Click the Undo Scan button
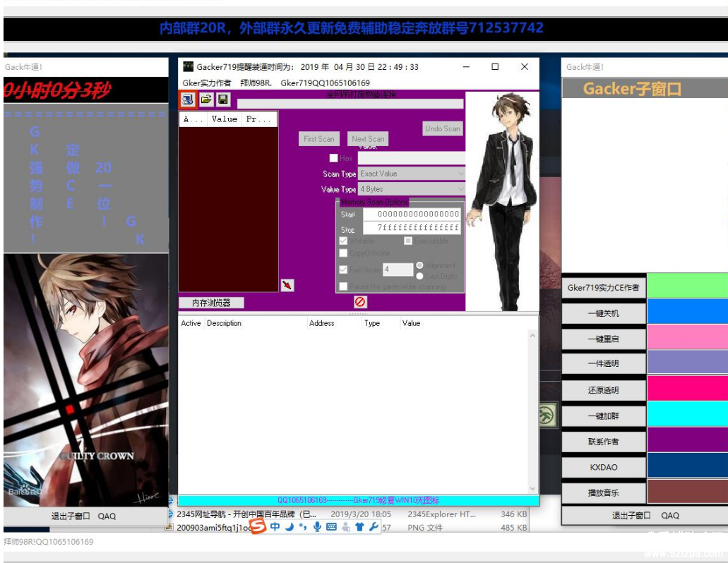728x563 pixels. tap(443, 128)
